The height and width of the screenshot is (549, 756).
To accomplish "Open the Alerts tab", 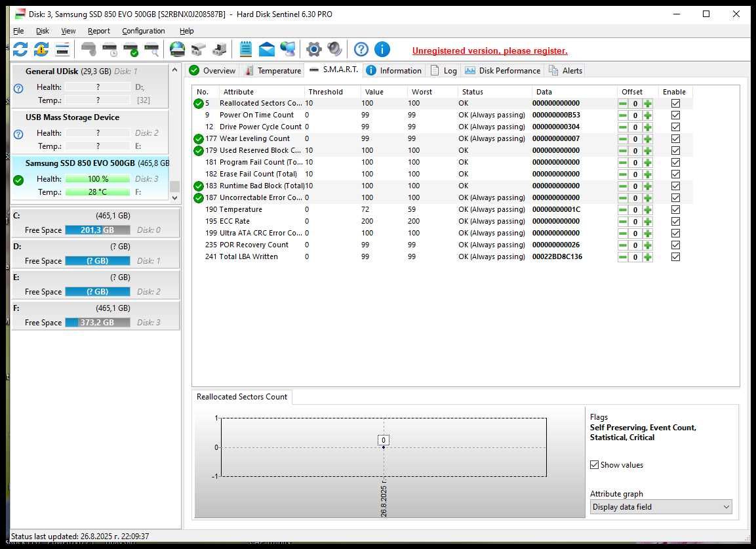I will pos(566,70).
